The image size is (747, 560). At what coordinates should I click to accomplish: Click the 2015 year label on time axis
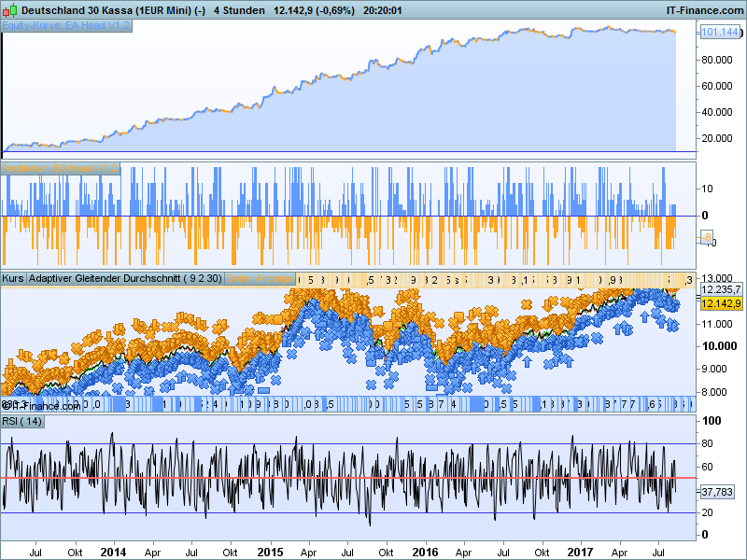point(270,553)
